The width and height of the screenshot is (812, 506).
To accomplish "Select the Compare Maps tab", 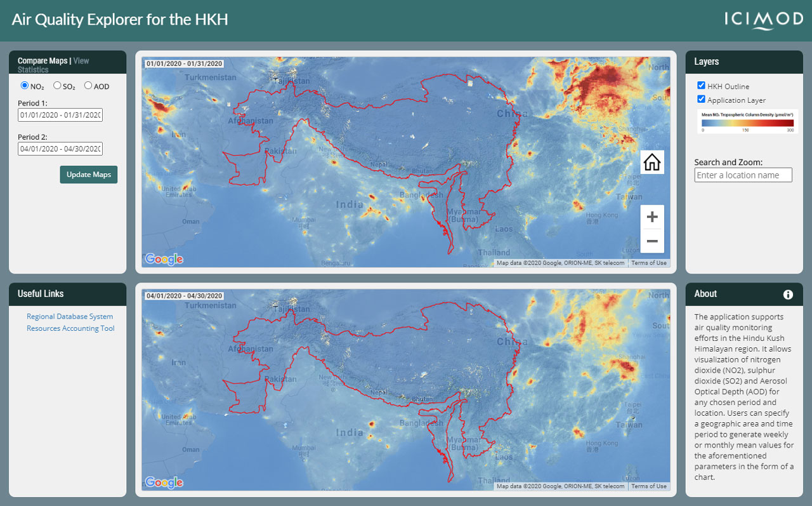I will tap(42, 61).
